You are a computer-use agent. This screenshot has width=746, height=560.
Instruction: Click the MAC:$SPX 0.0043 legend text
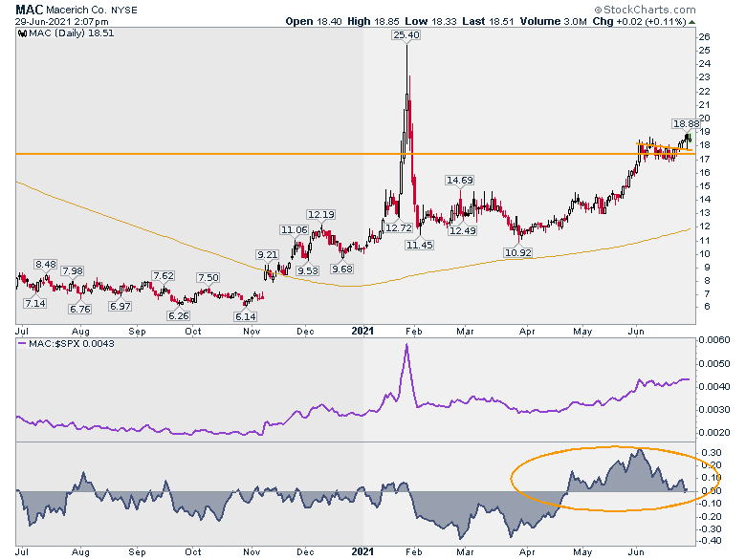[x=72, y=344]
